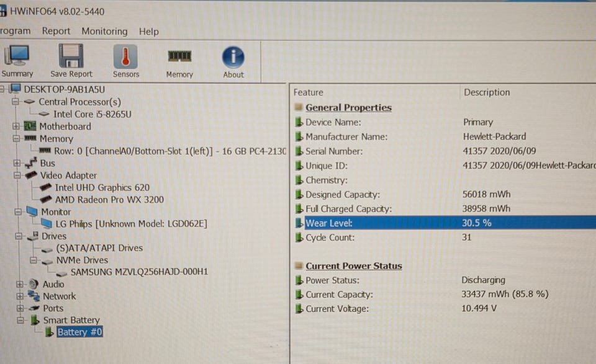Expand the Bus node
596x364 pixels.
click(x=17, y=163)
